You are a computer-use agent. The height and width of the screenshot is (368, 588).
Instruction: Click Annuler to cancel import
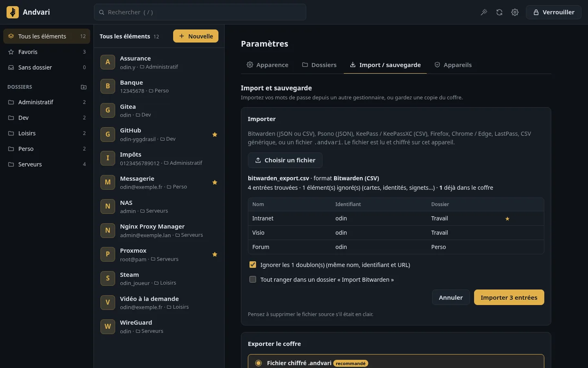click(451, 298)
